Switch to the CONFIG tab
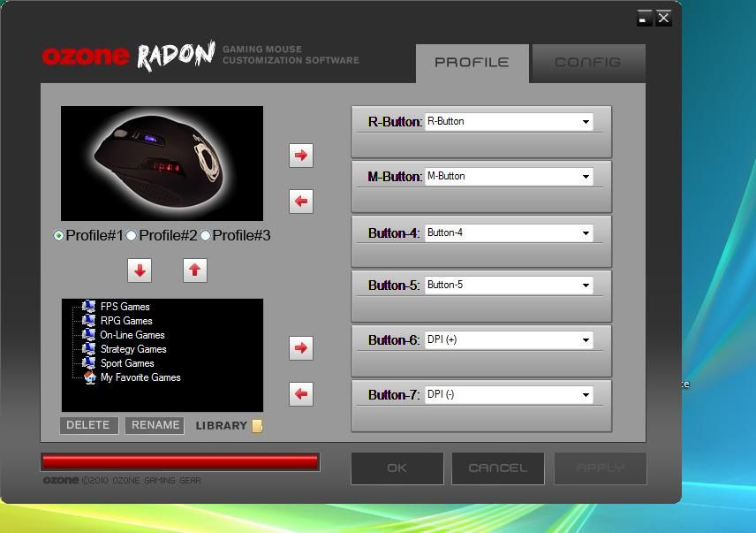 (588, 63)
